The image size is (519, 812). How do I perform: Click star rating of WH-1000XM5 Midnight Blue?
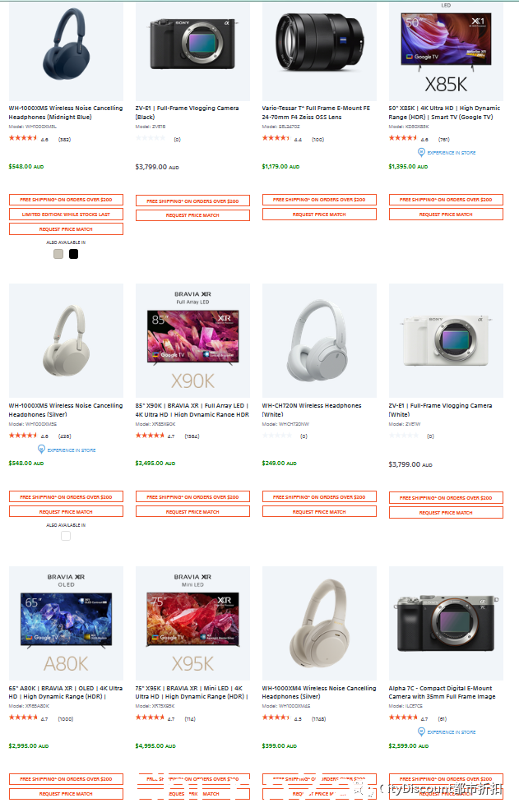click(23, 138)
